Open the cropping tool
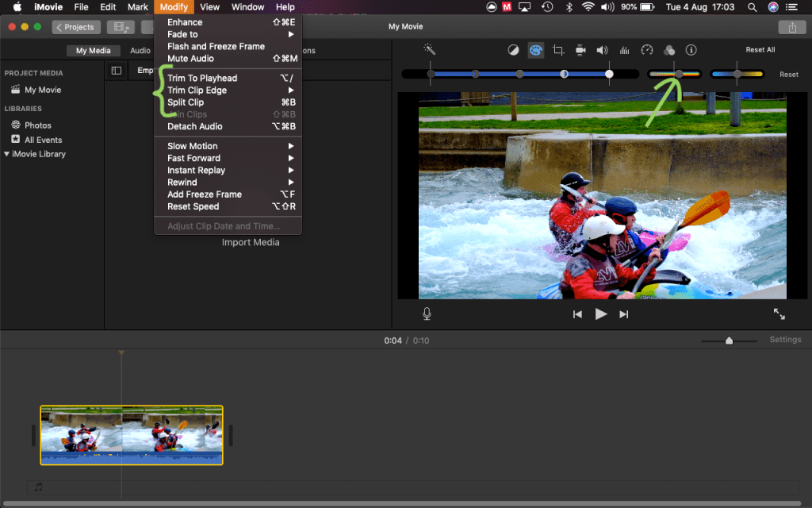Screen dimensions: 812x508 point(558,50)
